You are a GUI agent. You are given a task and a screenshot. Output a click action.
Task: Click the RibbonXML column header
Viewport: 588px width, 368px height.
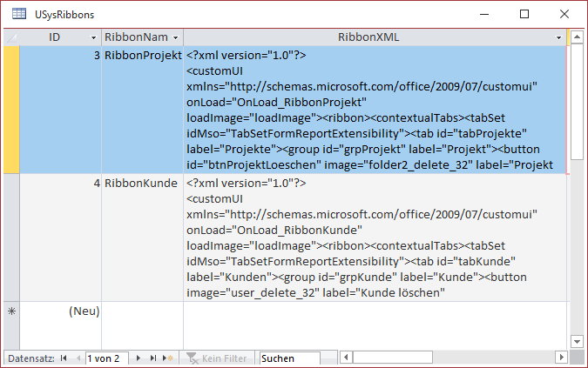[x=375, y=37]
